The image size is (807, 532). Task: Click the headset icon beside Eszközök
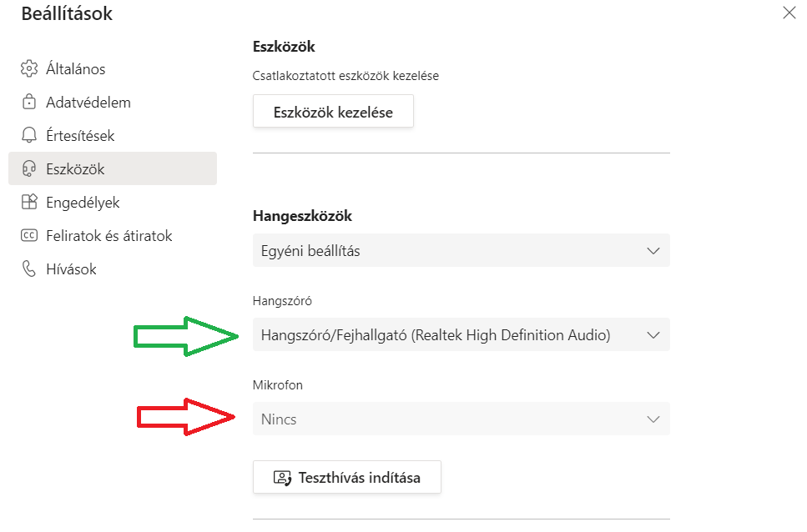[29, 169]
